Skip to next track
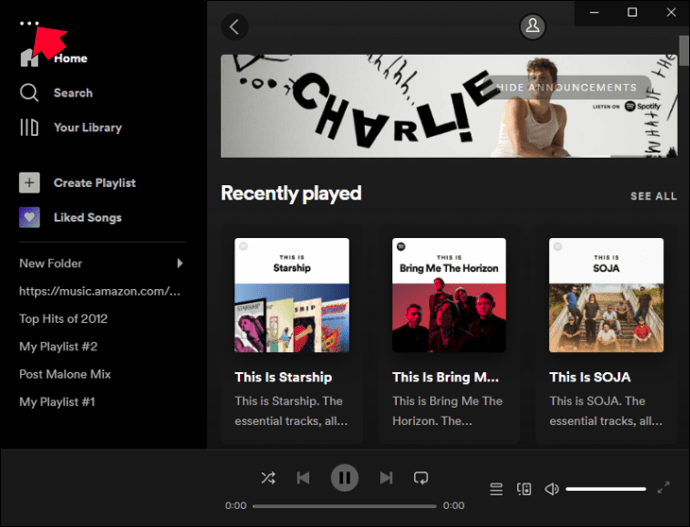The width and height of the screenshot is (690, 527). coord(386,478)
